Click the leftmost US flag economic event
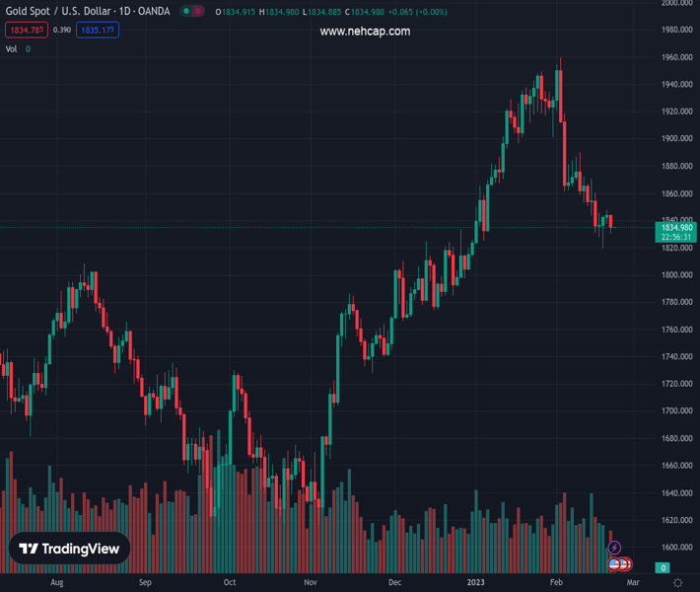The image size is (700, 592). click(x=614, y=564)
